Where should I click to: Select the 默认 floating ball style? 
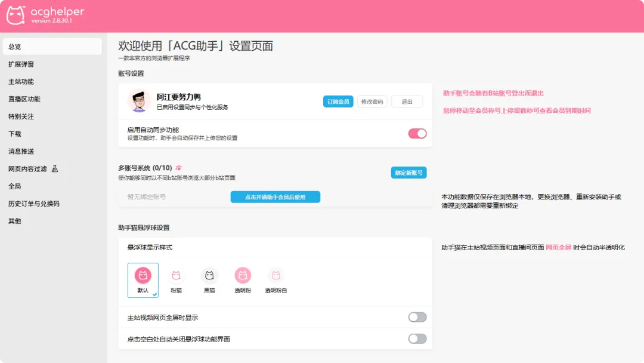143,281
